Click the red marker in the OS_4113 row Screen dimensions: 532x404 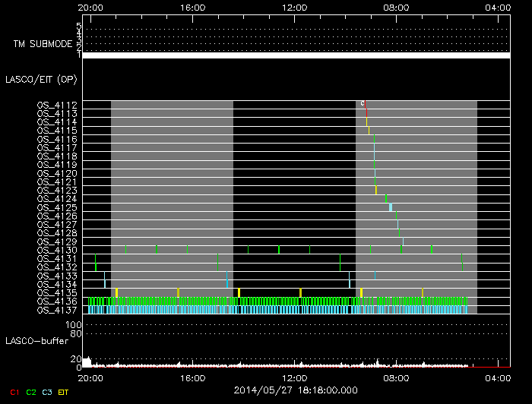click(366, 112)
